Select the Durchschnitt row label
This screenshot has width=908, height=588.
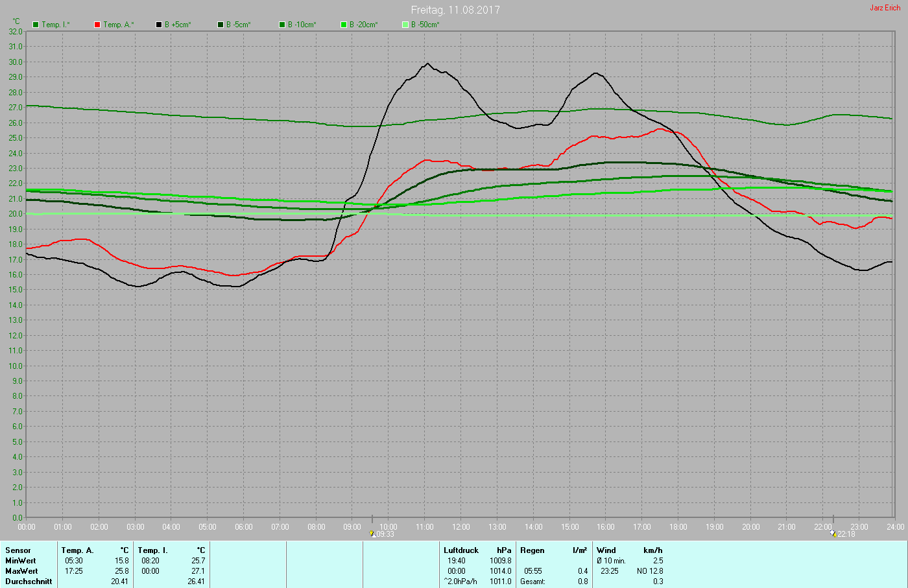tap(29, 582)
